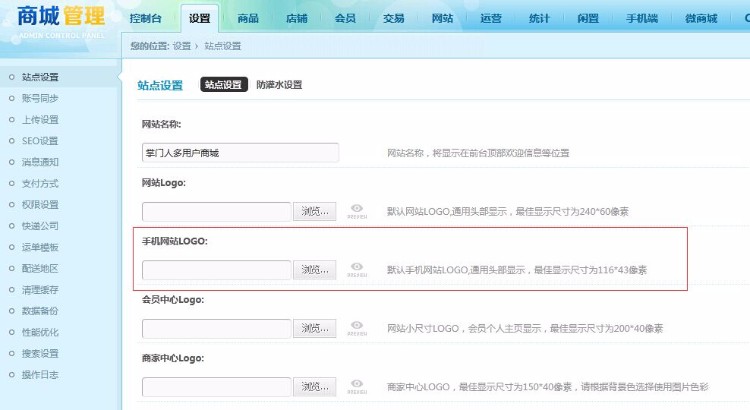The height and width of the screenshot is (410, 750).
Task: Click the 手机网站LOGO file path field
Action: pos(216,270)
